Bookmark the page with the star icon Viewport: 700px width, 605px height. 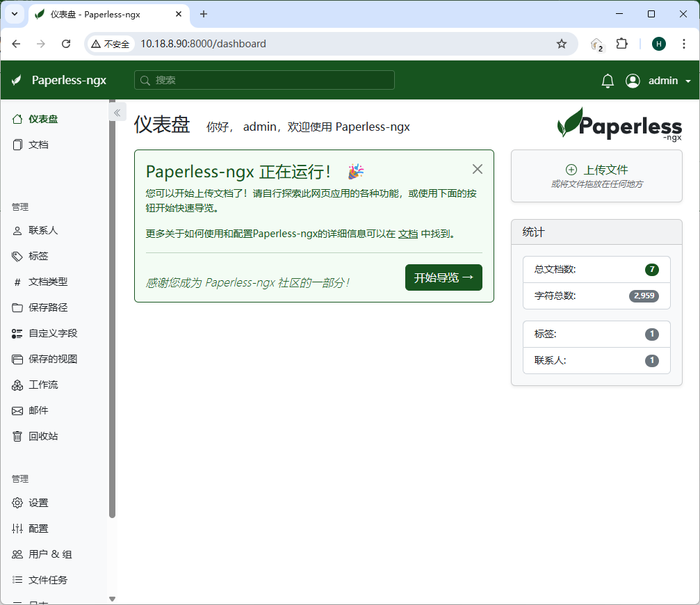(562, 44)
